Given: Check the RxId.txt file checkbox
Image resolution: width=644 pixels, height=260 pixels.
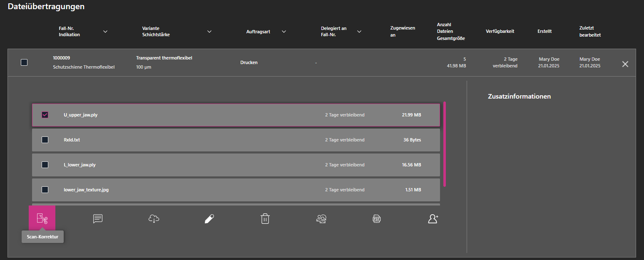Looking at the screenshot, I should pos(45,140).
